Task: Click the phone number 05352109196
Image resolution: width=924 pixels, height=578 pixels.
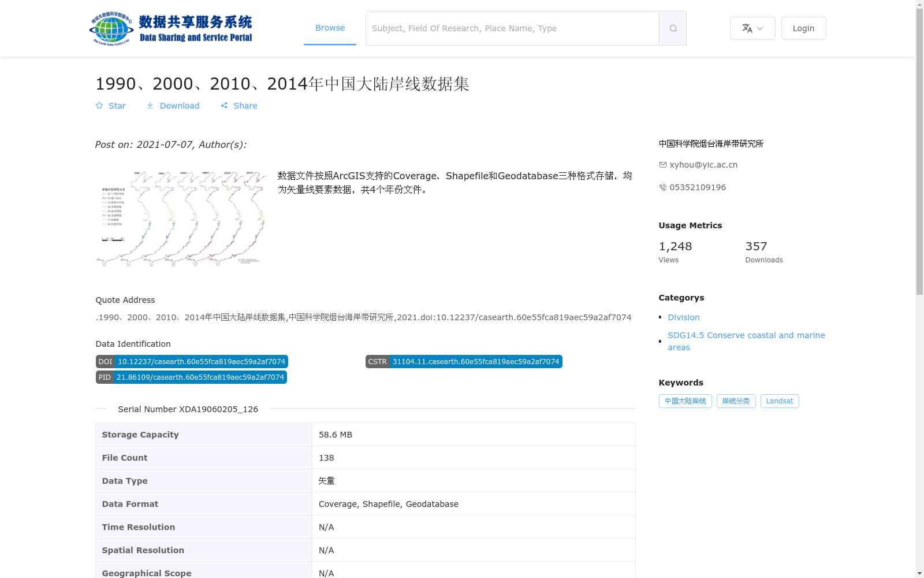Action: click(x=698, y=187)
